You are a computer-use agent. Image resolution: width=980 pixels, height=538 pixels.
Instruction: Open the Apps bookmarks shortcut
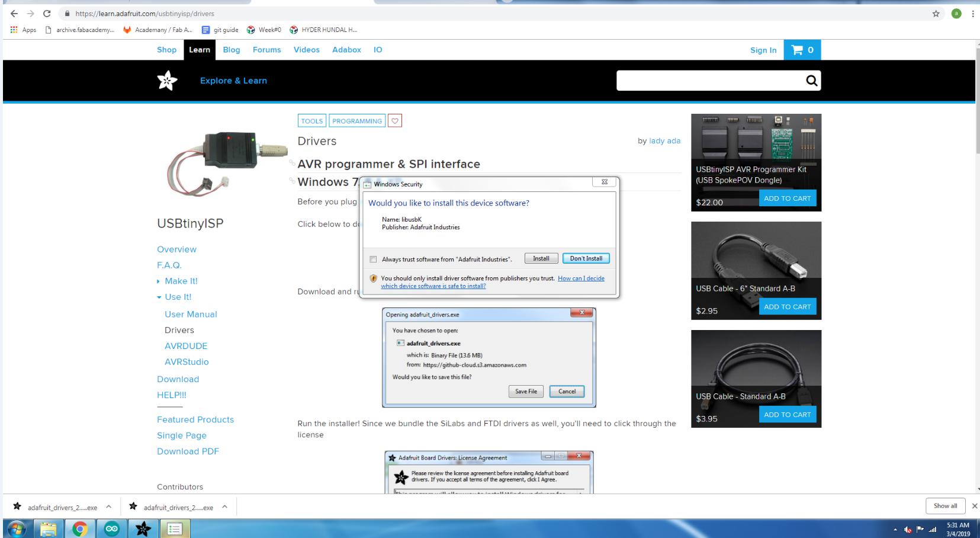pyautogui.click(x=23, y=30)
